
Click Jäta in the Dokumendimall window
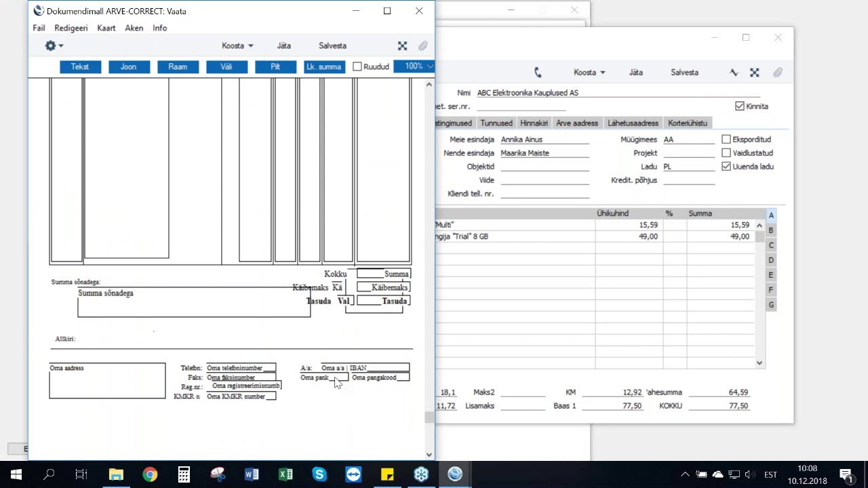click(x=284, y=45)
